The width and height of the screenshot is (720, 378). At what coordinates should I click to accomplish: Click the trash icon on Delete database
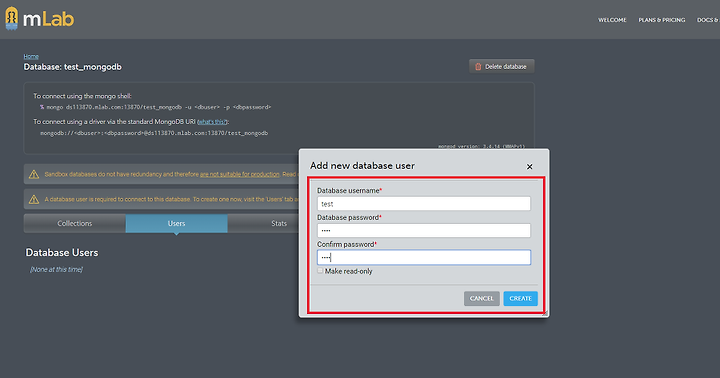(x=478, y=67)
